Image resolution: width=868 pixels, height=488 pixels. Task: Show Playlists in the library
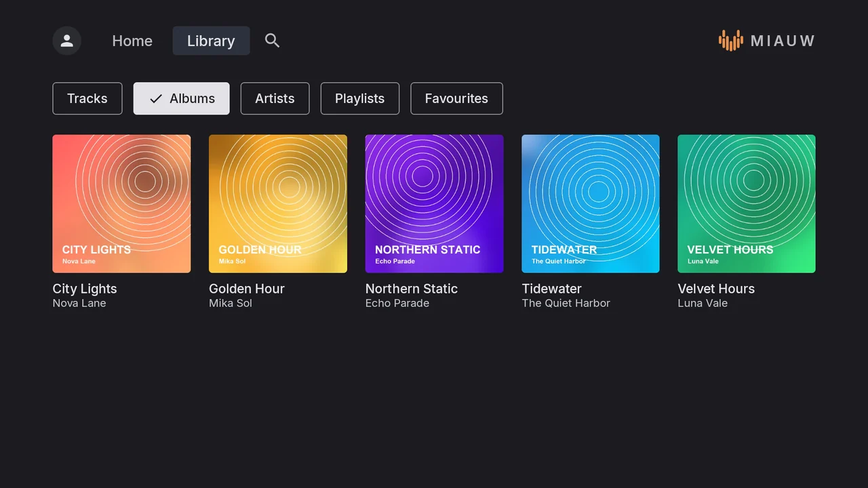(x=359, y=98)
